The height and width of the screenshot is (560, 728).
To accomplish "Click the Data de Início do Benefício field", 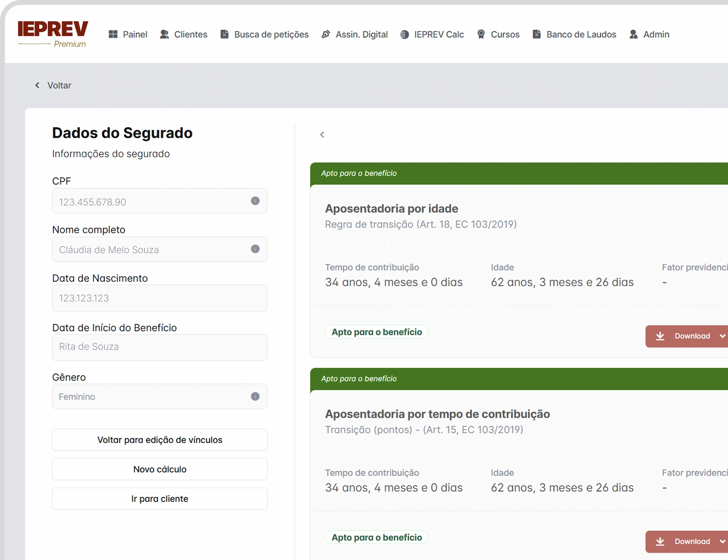I will [160, 347].
